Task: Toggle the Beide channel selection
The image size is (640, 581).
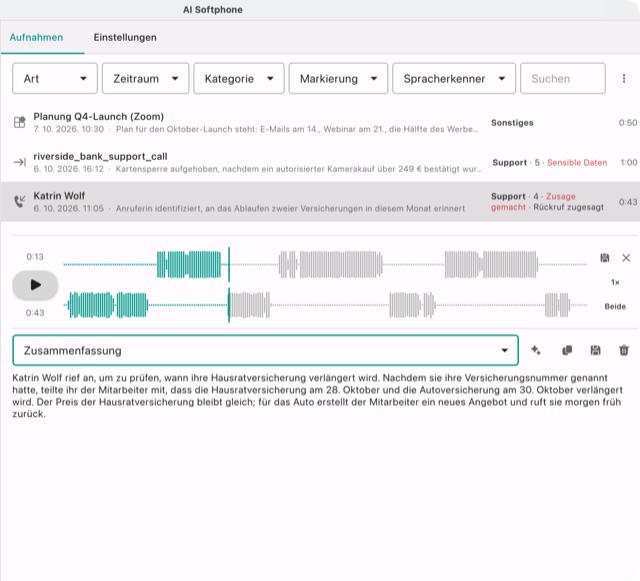Action: tap(615, 306)
